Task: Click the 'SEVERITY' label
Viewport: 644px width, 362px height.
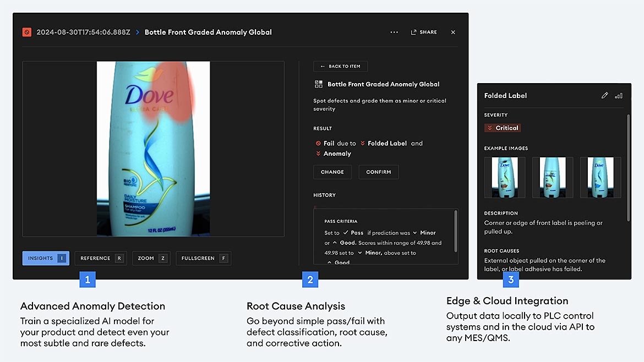Action: coord(496,115)
